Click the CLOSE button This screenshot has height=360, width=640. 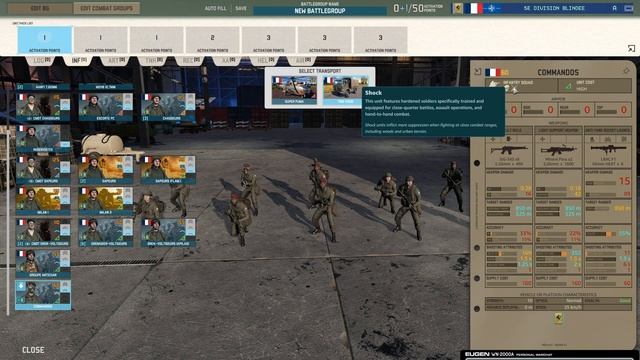pos(33,350)
